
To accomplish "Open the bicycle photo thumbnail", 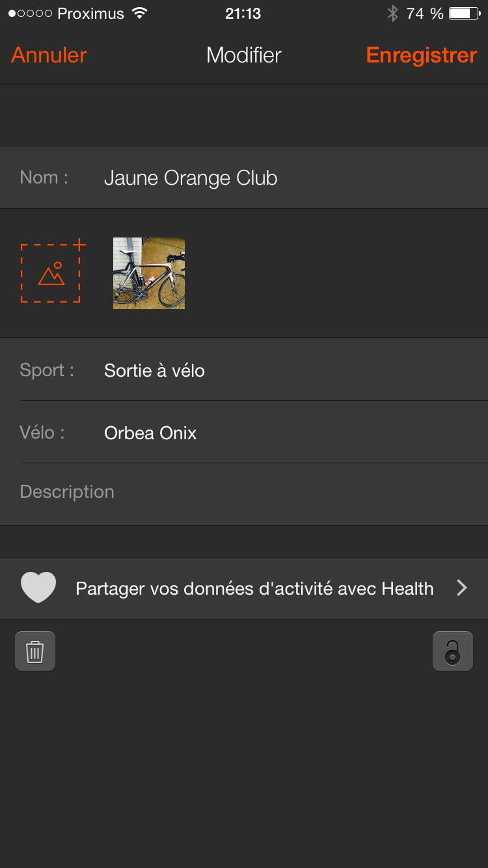I will click(149, 273).
